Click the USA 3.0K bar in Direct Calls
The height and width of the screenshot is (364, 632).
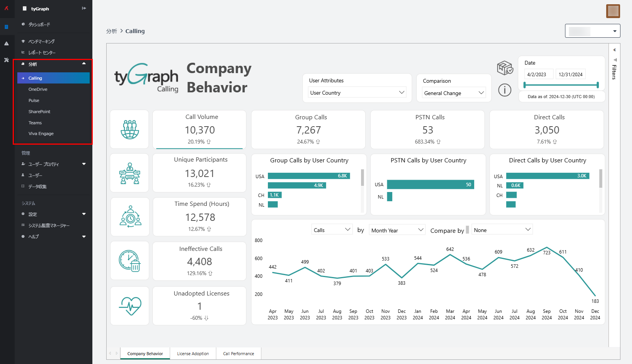(x=548, y=176)
